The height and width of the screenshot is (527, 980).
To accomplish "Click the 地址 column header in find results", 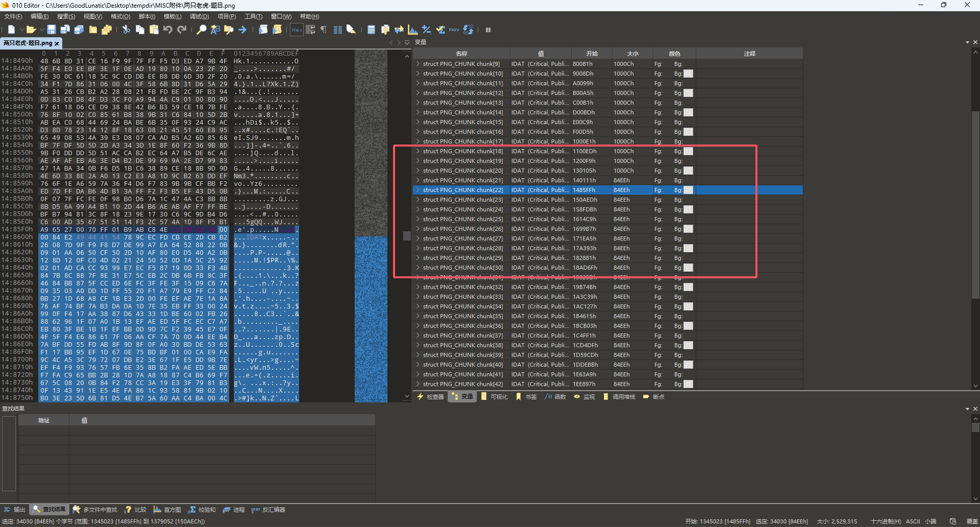I will [44, 420].
